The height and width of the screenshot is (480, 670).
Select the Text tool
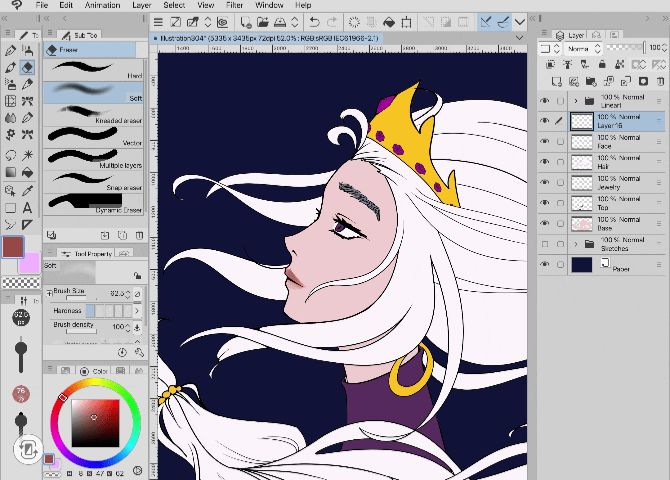click(28, 207)
